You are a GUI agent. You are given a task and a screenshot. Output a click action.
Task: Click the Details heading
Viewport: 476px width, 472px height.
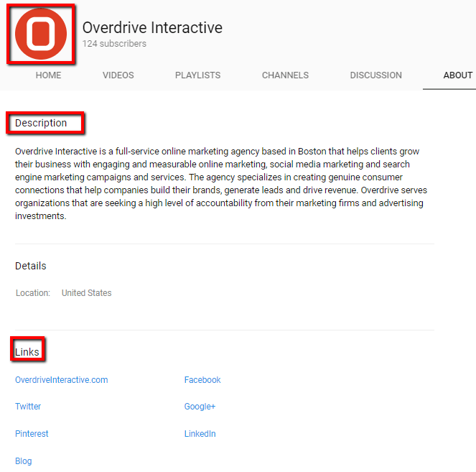[x=31, y=266]
